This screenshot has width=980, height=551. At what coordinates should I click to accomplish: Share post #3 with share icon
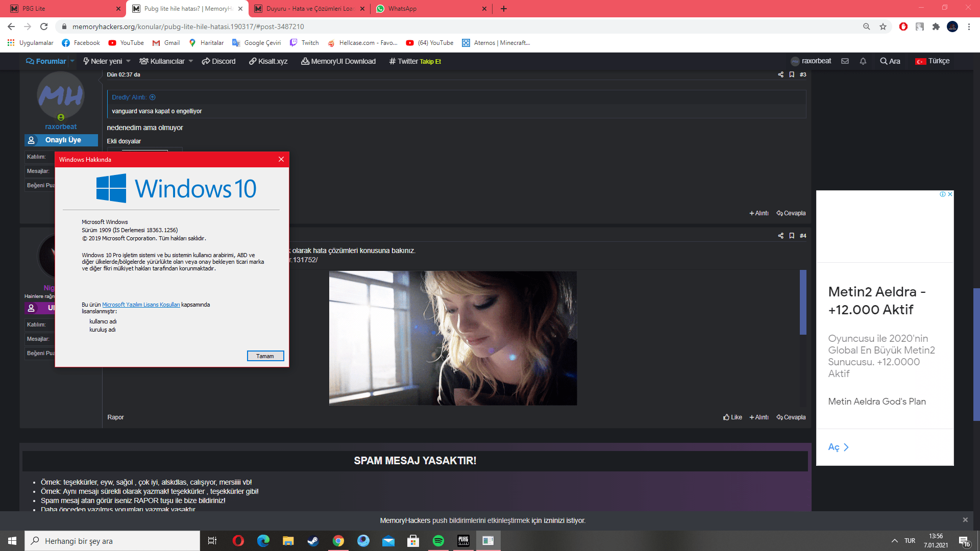pos(780,74)
